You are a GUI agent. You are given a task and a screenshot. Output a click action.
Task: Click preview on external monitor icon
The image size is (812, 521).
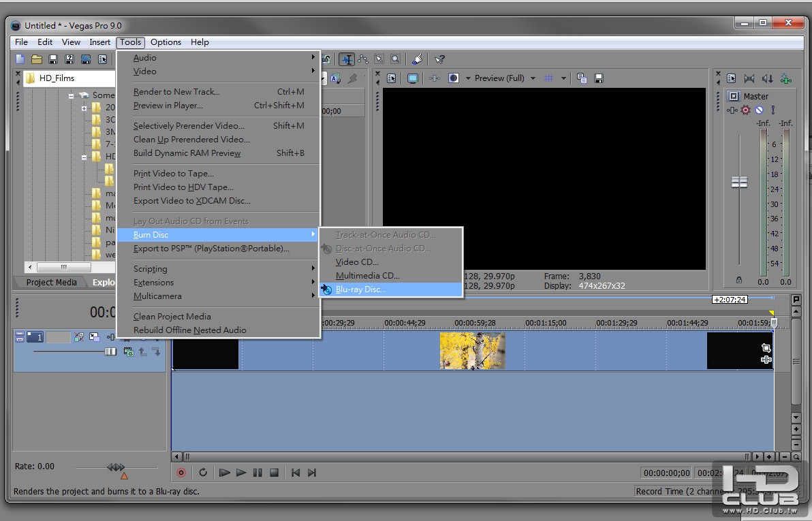coord(413,78)
